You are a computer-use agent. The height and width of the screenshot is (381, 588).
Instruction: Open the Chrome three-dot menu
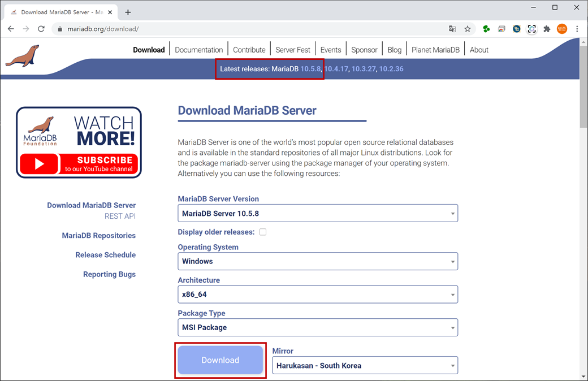click(577, 29)
